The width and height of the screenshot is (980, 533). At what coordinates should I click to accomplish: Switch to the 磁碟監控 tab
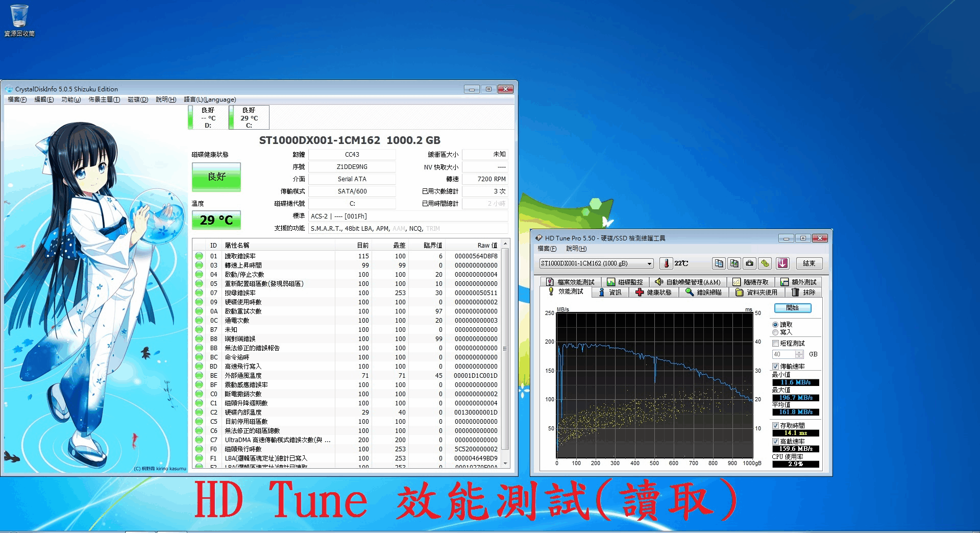point(625,282)
